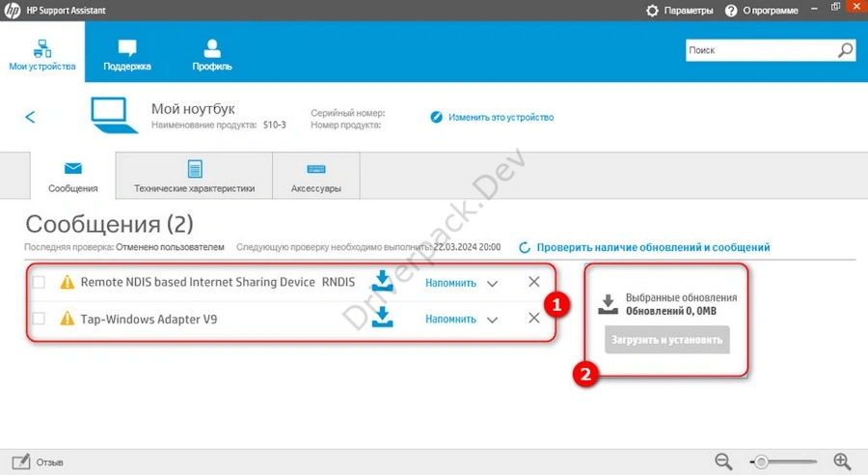The height and width of the screenshot is (475, 868).
Task: Expand remind options for Remote NDIS
Action: (492, 284)
